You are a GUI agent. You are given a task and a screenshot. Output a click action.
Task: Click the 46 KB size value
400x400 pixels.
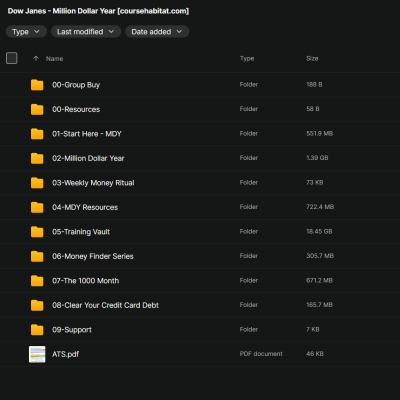pos(315,354)
